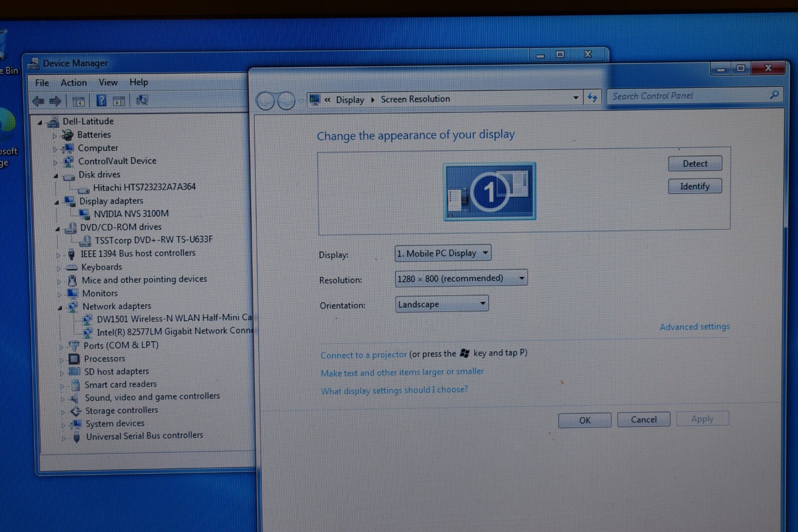This screenshot has height=532, width=798.
Task: Click Show/Hide console tree toolbar icon
Action: coord(78,101)
